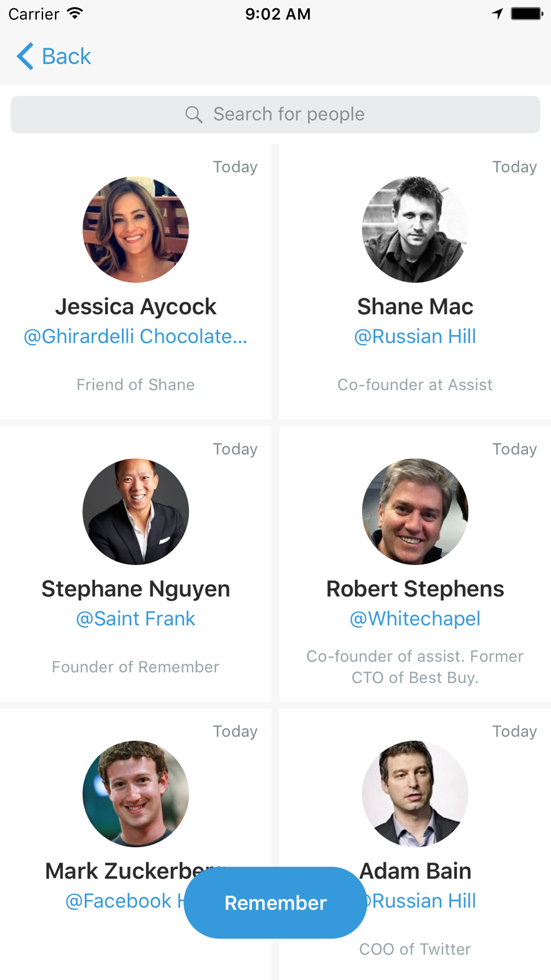The width and height of the screenshot is (551, 980).
Task: Tap the Wi-Fi status bar icon
Action: (74, 14)
